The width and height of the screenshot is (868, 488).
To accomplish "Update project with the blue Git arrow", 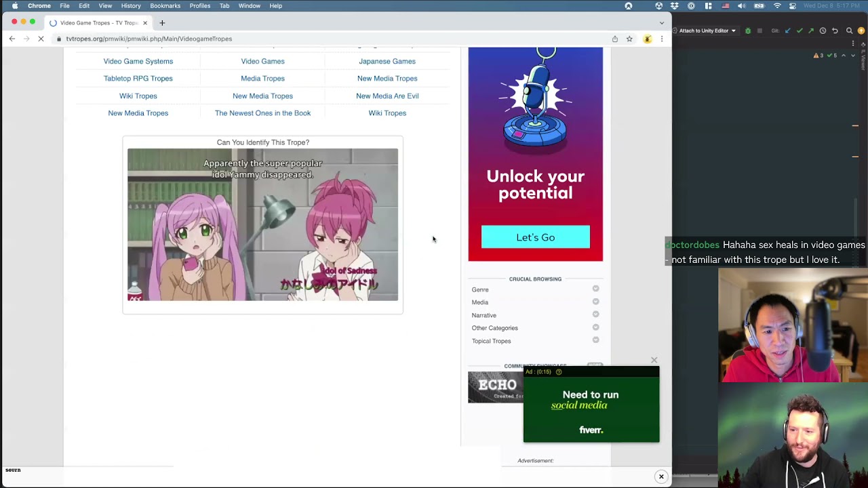I will pos(788,30).
